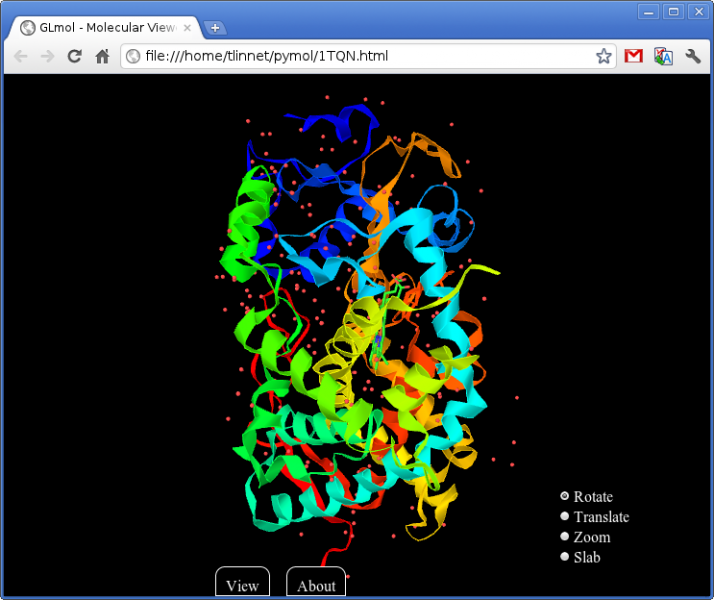Open the wrench settings menu

pos(692,56)
